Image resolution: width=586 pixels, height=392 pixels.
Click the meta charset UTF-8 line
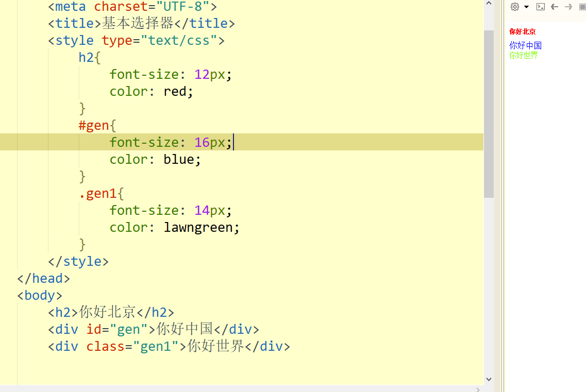tap(132, 6)
